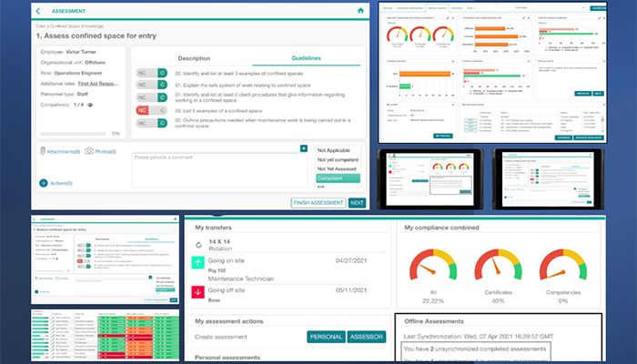Click the pencil edit icon on the first dashboard gauge widget
The image size is (637, 364).
(448, 18)
